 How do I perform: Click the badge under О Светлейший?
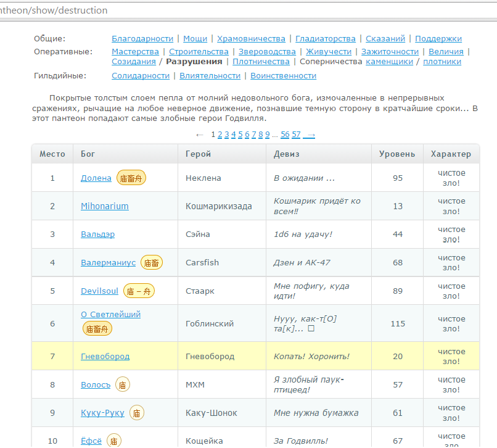(x=97, y=328)
